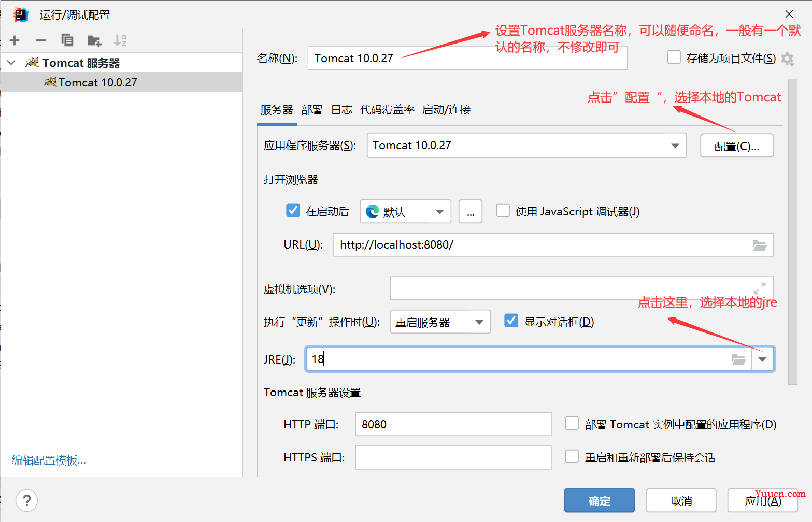Sort configurations alphabetically
812x522 pixels.
coord(120,40)
